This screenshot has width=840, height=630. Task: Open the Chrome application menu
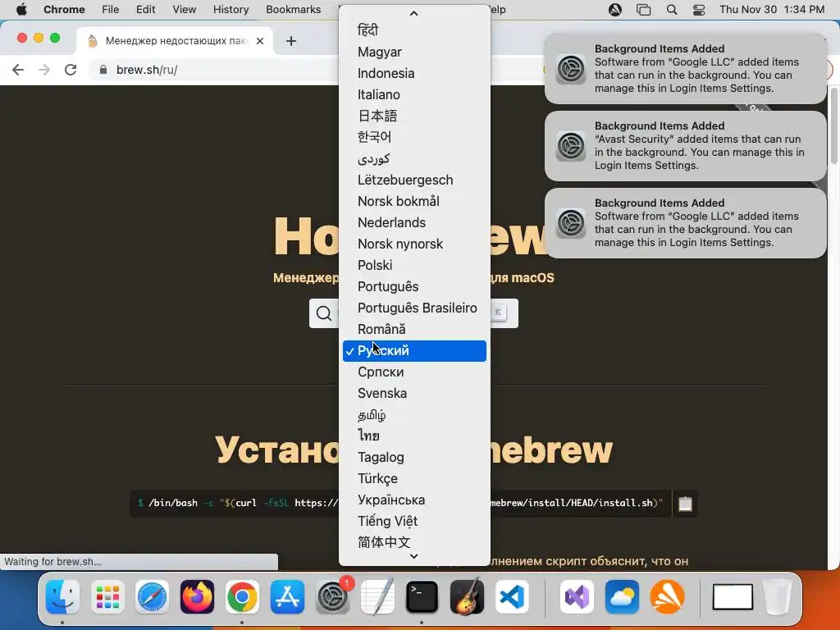[x=64, y=9]
